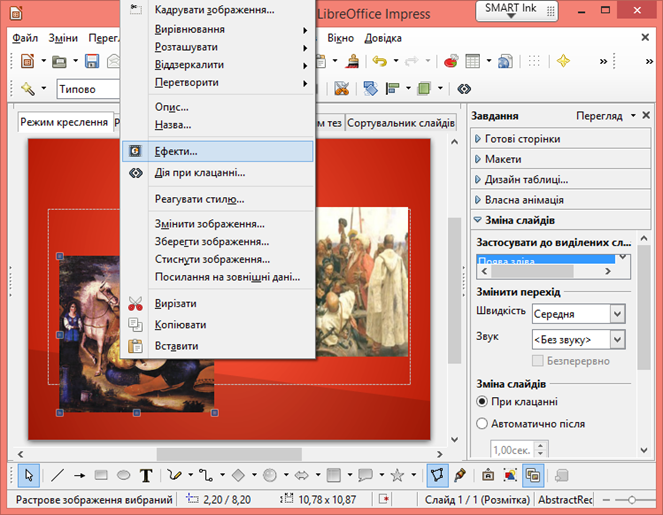Viewport: 663px width, 515px height.
Task: Click the format paintbrush icon
Action: point(352,61)
